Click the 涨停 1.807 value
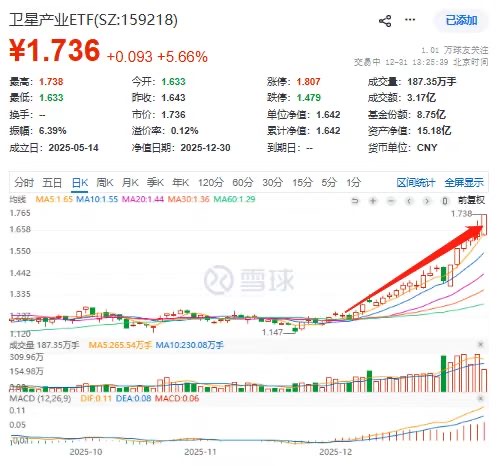 click(x=308, y=82)
